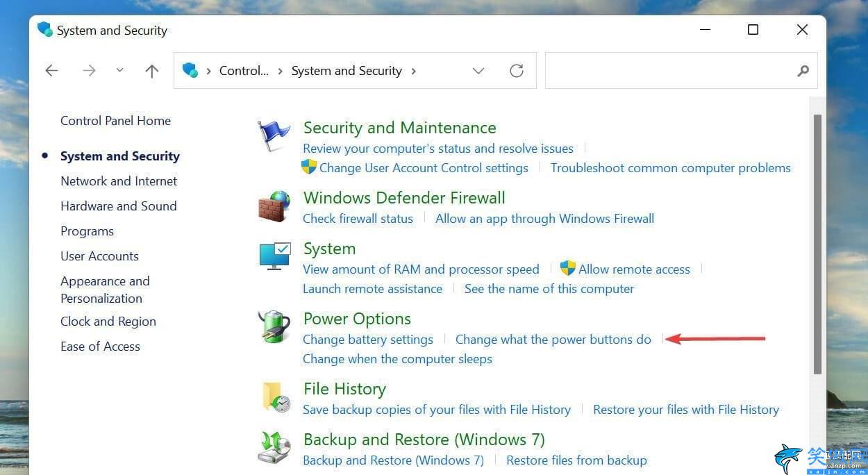
Task: Save backup copies of your files with File History
Action: click(437, 410)
